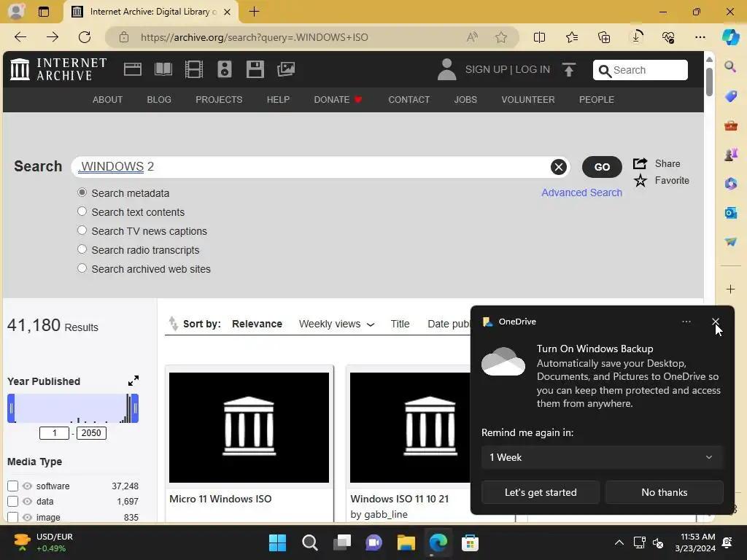Screen dimensions: 747x560
Task: Click the Favorite star icon
Action: 640,181
